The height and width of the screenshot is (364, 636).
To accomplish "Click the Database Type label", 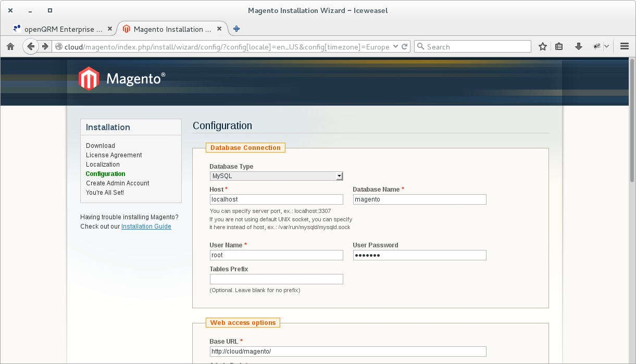I will tap(231, 167).
